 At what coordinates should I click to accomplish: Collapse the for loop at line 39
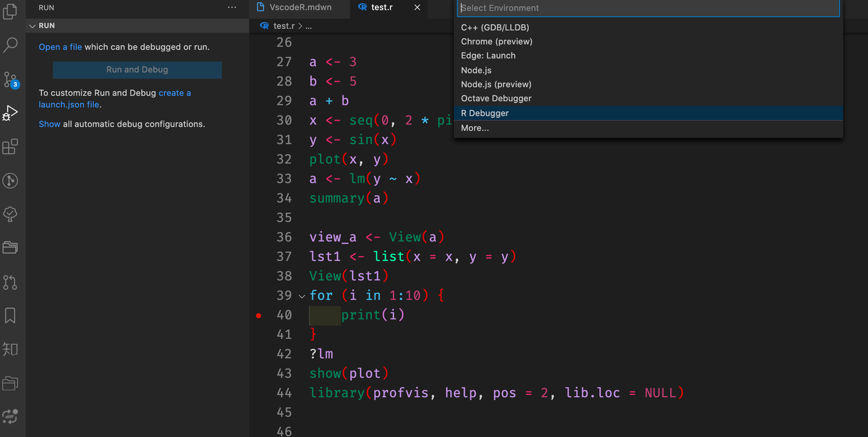[x=301, y=295]
